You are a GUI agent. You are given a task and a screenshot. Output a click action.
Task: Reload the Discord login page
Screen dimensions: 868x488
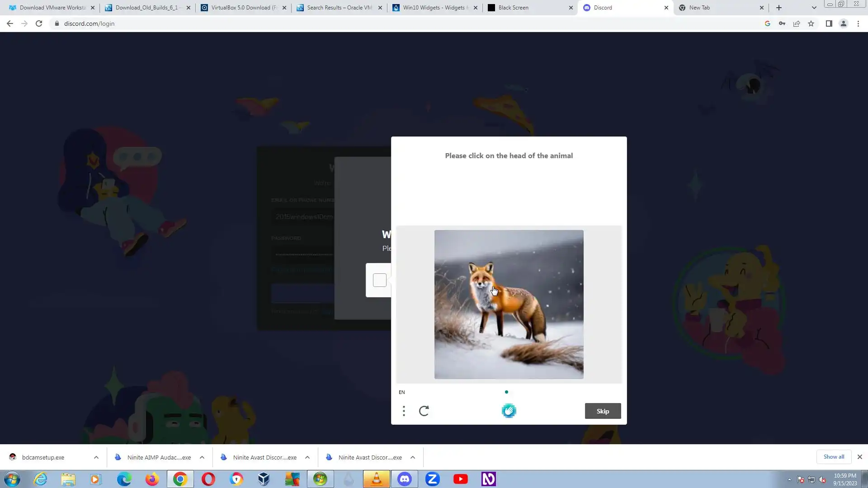[x=39, y=23]
